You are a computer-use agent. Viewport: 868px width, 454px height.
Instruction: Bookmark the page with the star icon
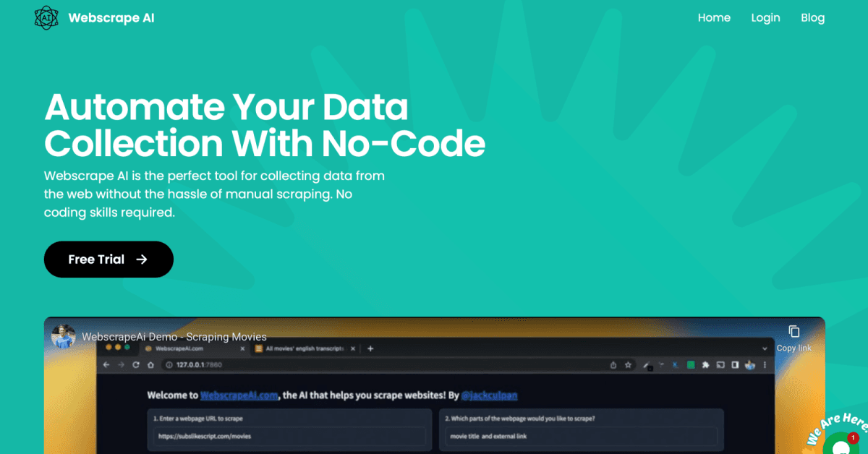(x=629, y=365)
